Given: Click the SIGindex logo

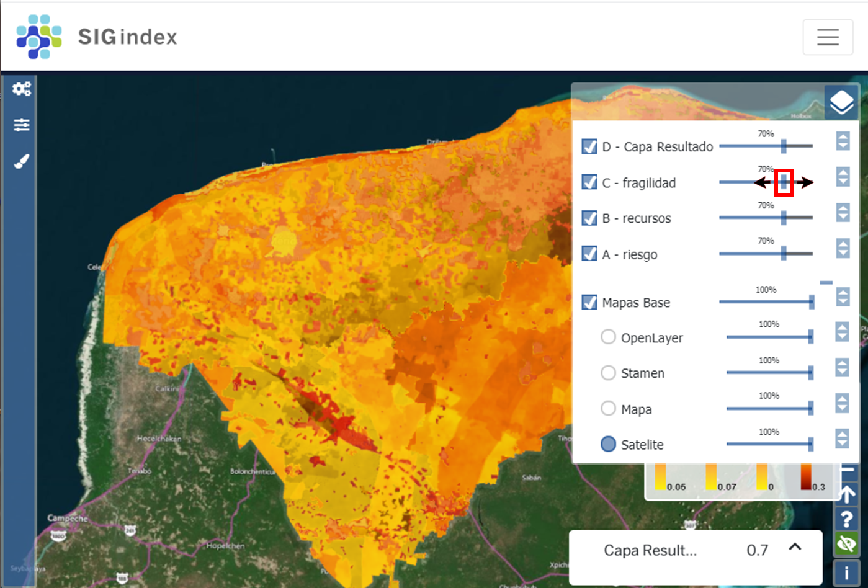Looking at the screenshot, I should (x=97, y=37).
